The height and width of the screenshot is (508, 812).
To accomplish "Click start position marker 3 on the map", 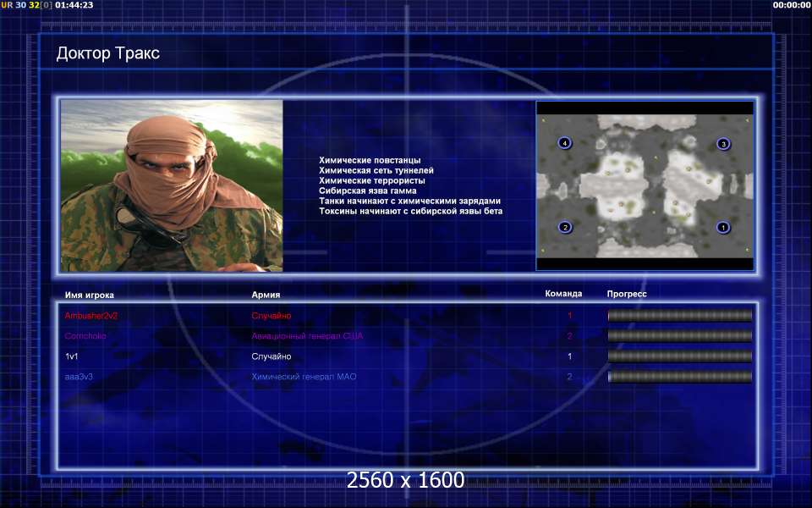I will [x=723, y=144].
